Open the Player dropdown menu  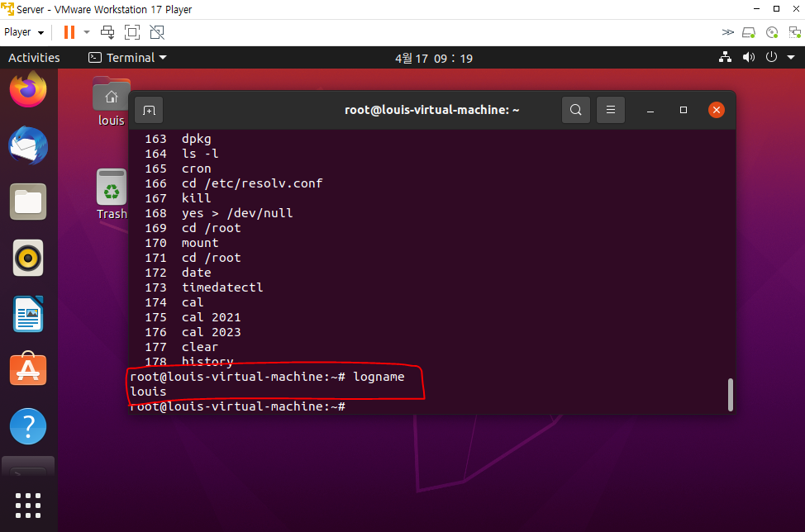(24, 32)
